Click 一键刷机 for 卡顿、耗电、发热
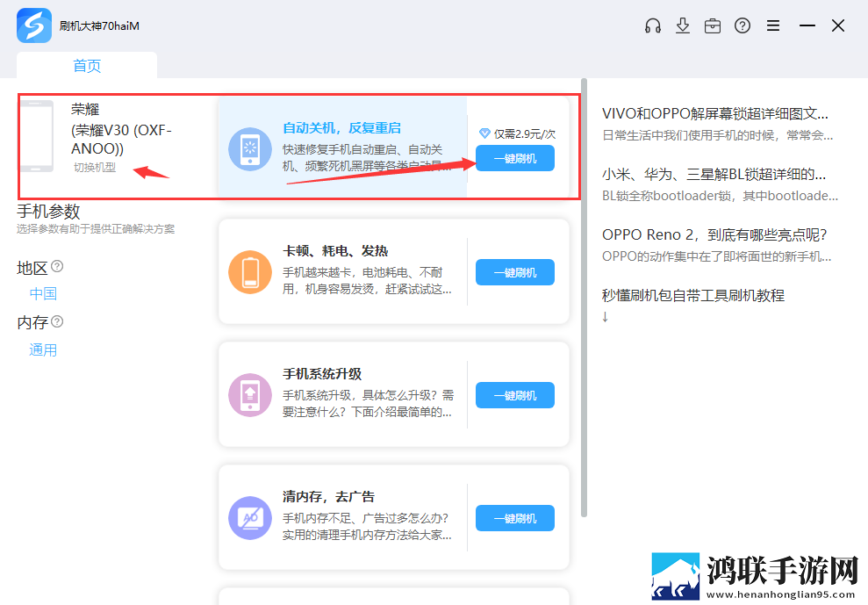The image size is (868, 605). tap(515, 272)
